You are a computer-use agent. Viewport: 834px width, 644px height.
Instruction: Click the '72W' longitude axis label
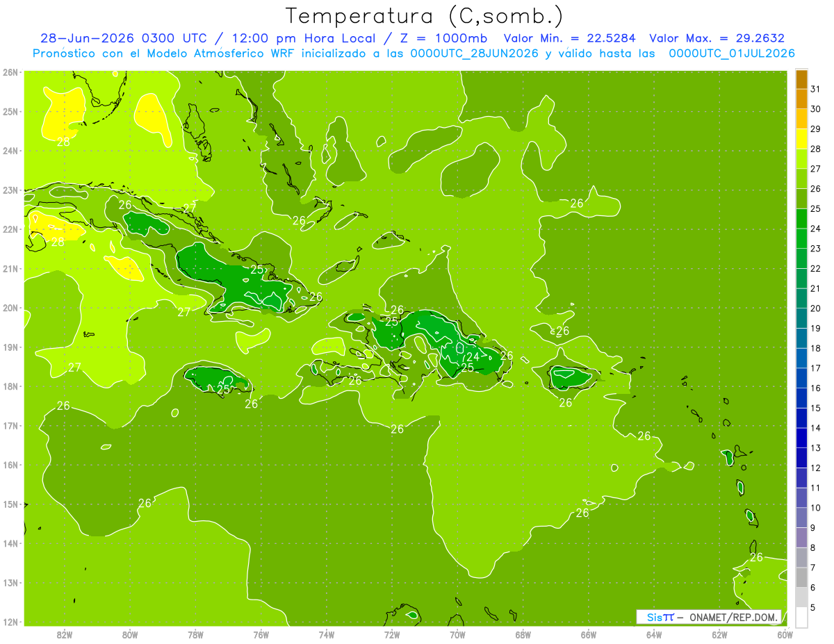click(392, 634)
